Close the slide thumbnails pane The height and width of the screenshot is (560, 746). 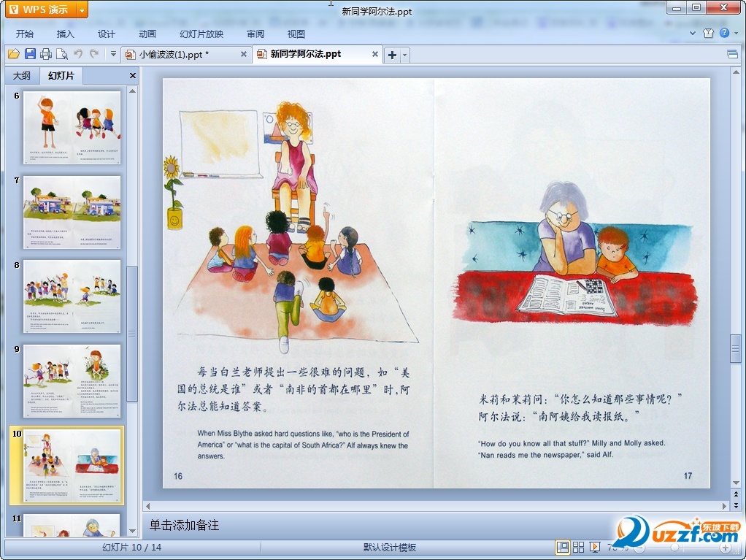133,75
